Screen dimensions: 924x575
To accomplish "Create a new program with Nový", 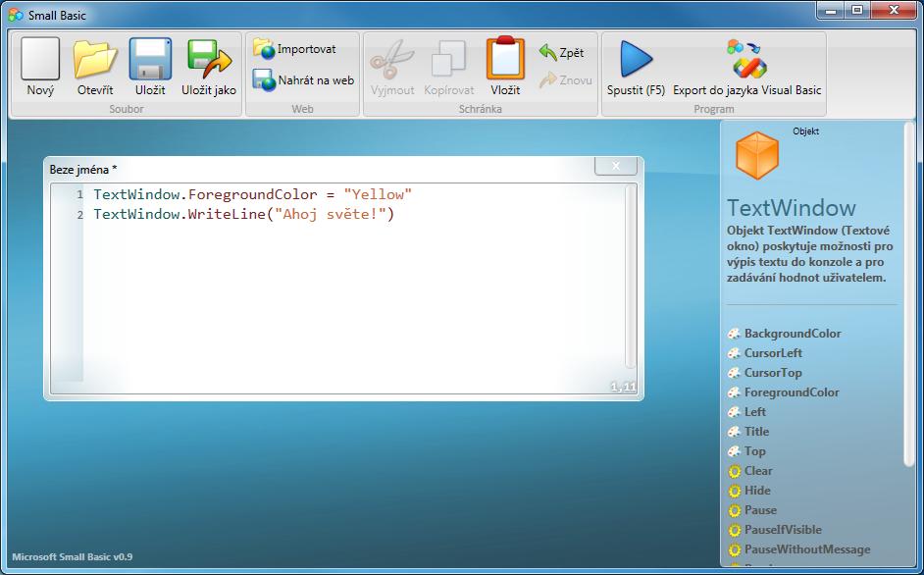I will point(40,68).
